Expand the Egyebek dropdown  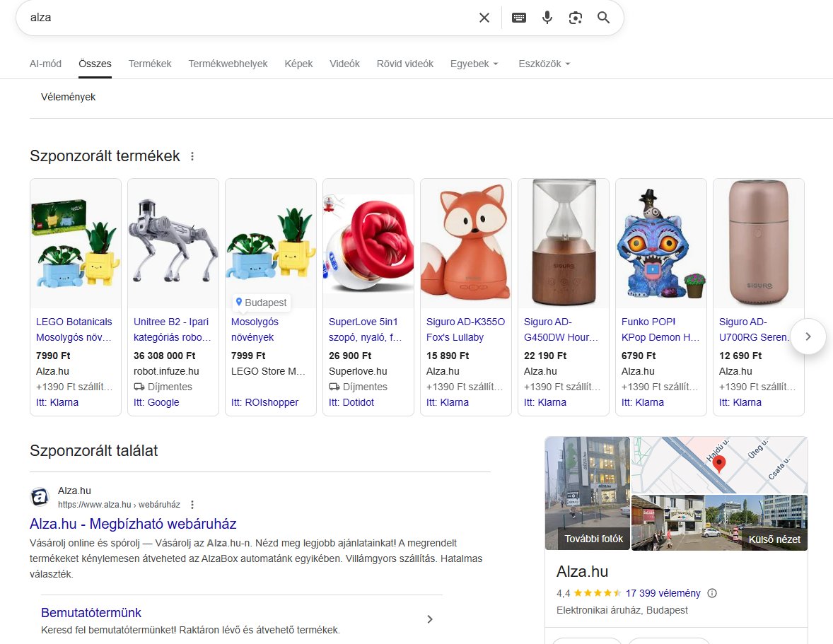coord(474,64)
